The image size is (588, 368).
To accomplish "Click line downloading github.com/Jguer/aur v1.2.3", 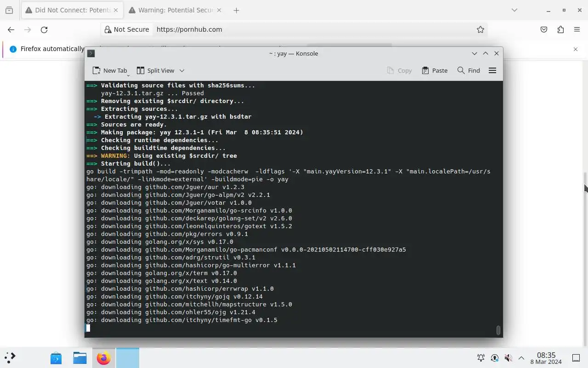I will (165, 187).
